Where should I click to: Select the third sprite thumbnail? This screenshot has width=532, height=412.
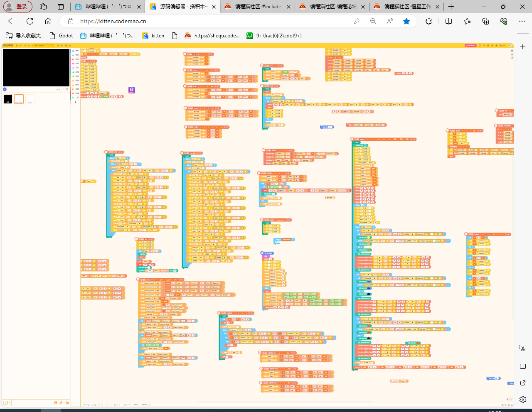[x=30, y=99]
